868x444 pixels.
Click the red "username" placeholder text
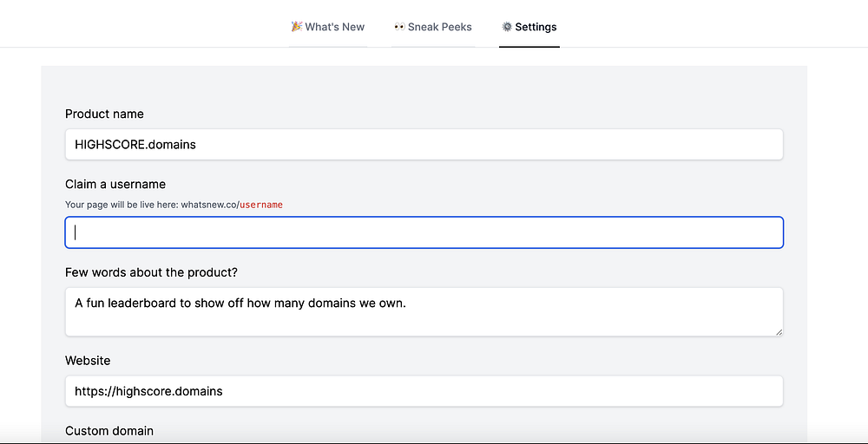[261, 205]
